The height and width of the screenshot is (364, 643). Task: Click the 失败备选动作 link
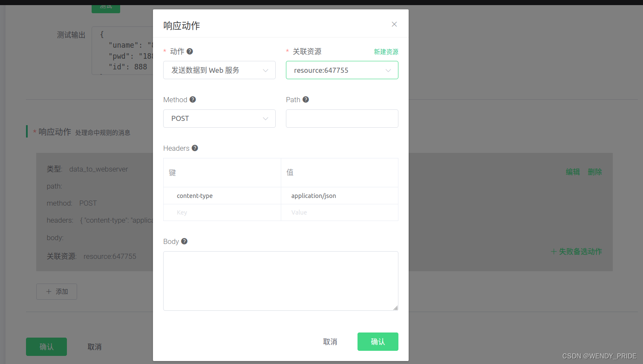click(x=580, y=252)
